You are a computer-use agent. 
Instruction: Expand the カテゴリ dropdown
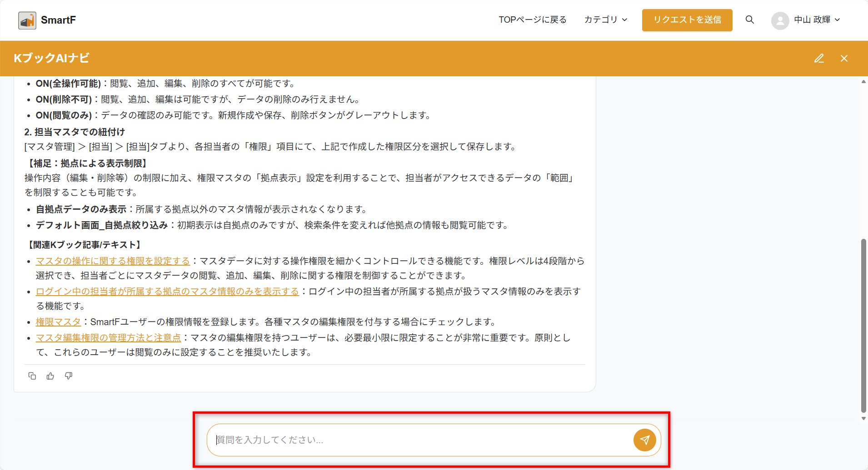tap(605, 20)
